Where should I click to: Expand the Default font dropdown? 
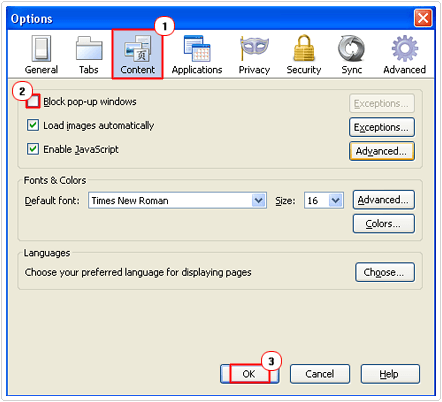[177, 200]
